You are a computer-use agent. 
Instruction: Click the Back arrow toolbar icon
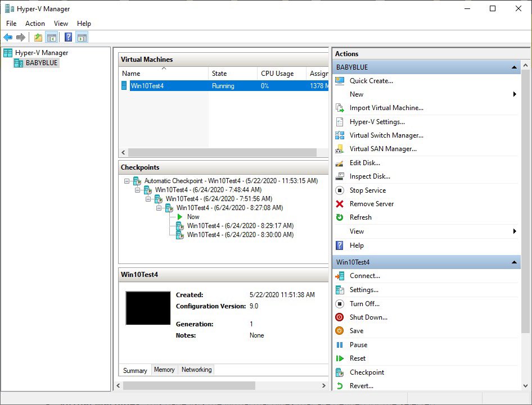tap(8, 37)
